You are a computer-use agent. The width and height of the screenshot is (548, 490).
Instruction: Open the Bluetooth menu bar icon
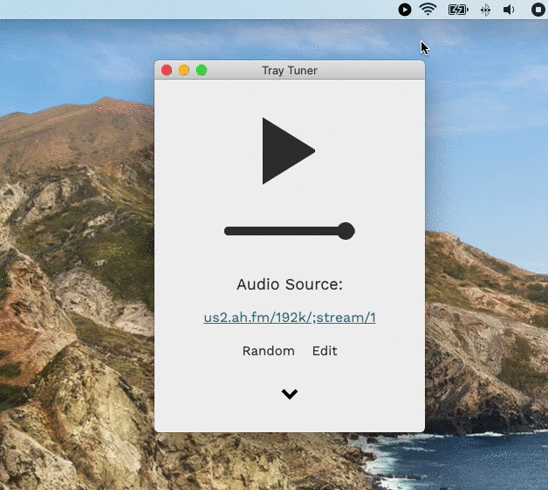tap(485, 10)
